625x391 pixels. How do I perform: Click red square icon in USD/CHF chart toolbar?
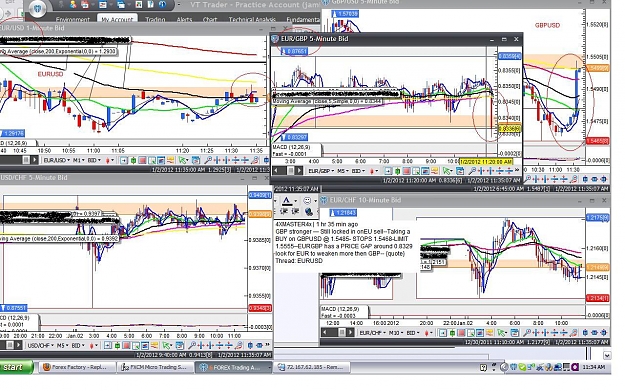pyautogui.click(x=126, y=346)
